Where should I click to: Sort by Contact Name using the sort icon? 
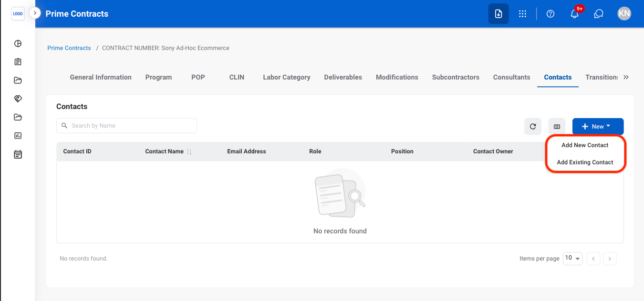pyautogui.click(x=189, y=152)
